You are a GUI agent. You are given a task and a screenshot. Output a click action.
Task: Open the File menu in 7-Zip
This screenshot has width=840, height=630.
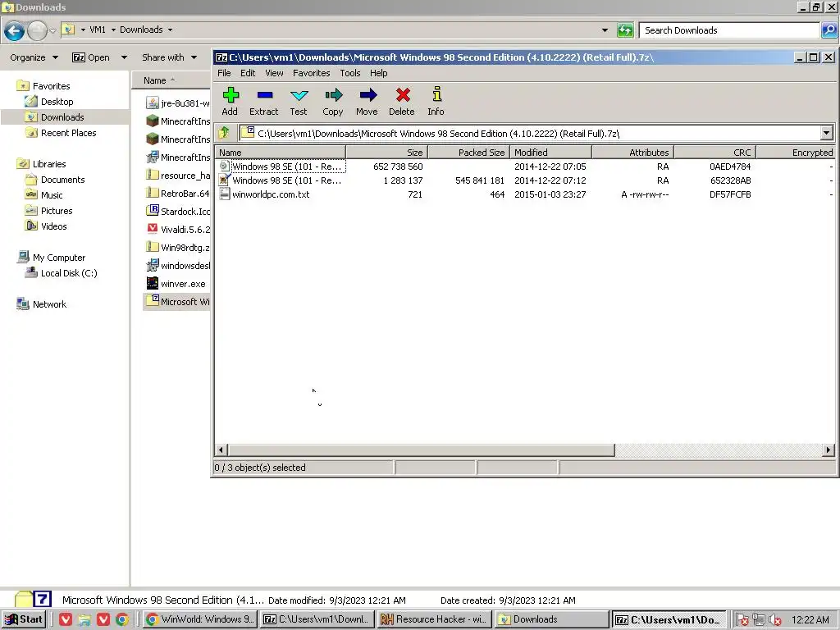pos(225,73)
